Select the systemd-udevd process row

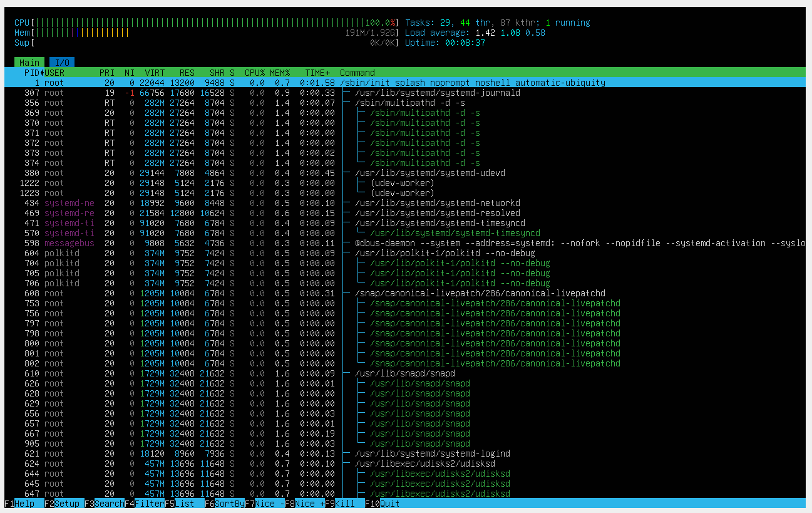coord(405,173)
